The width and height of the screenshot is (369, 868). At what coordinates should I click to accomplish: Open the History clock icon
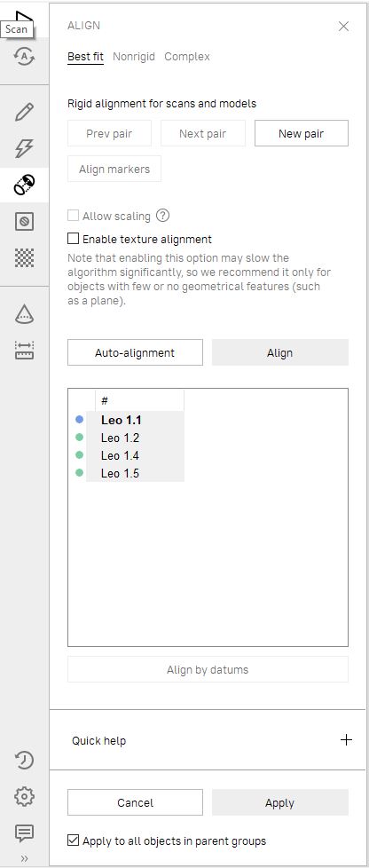point(24,761)
